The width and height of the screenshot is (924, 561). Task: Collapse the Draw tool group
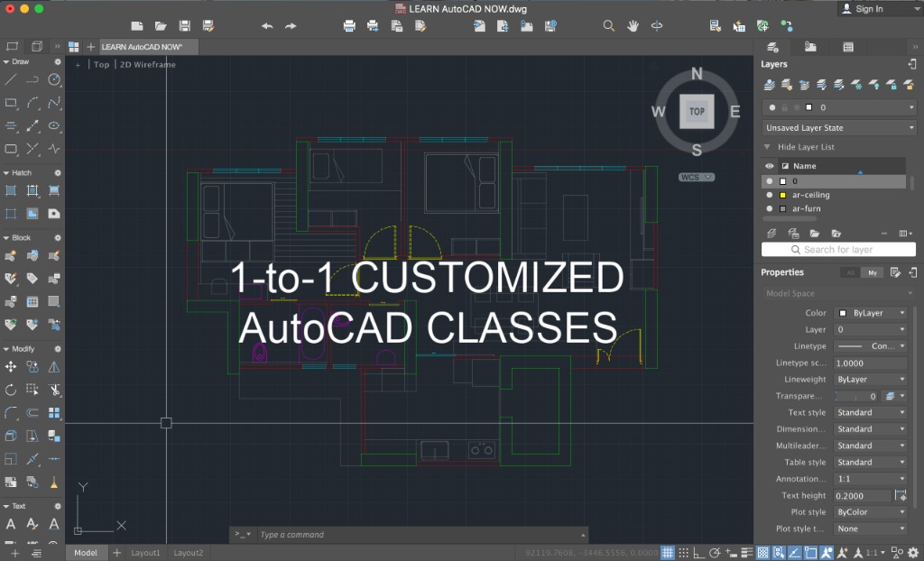pyautogui.click(x=6, y=61)
